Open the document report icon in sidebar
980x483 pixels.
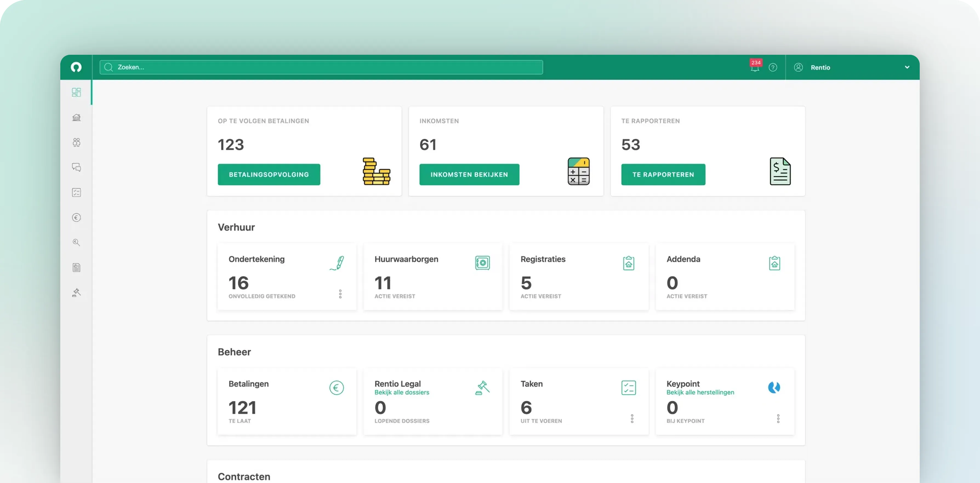(76, 268)
